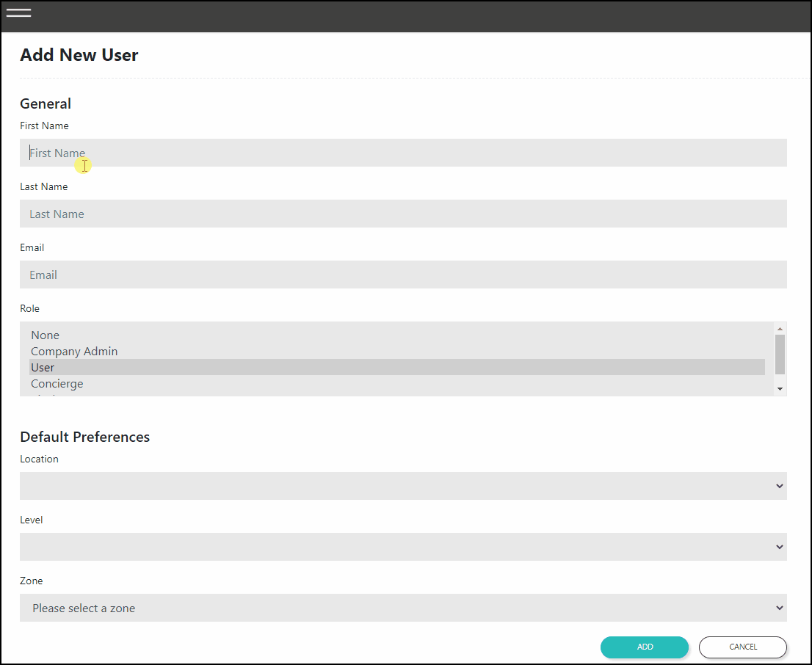The image size is (812, 665).
Task: Open the hamburger navigation menu
Action: click(x=18, y=13)
